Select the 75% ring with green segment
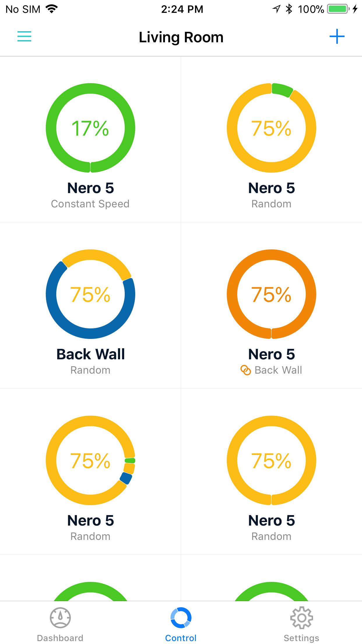This screenshot has width=362, height=644. click(x=271, y=128)
